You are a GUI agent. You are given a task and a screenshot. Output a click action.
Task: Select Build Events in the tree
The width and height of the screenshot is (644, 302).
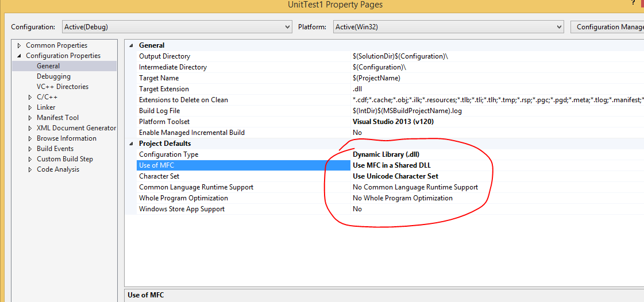click(x=55, y=149)
